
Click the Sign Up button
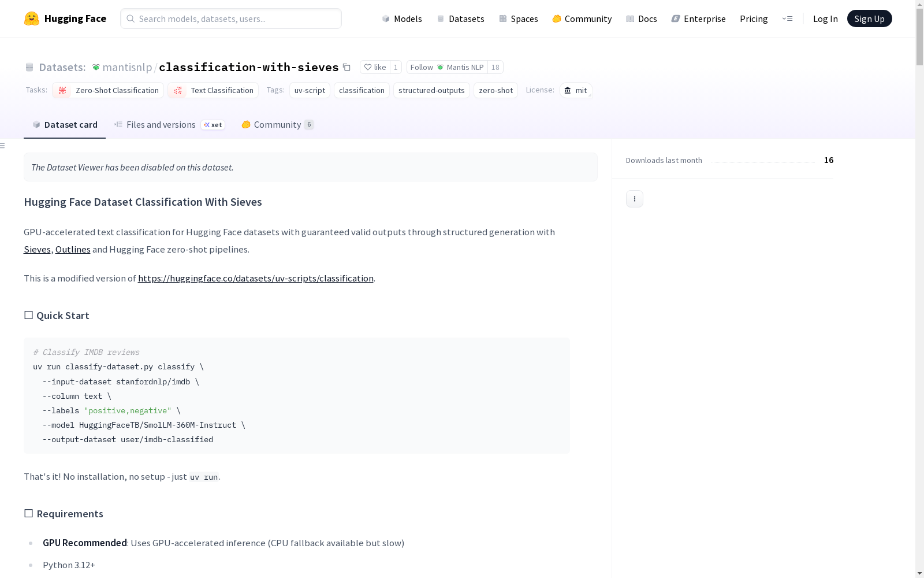point(870,18)
